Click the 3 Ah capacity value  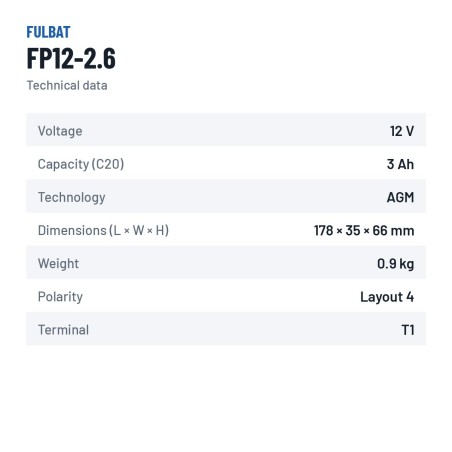point(400,164)
